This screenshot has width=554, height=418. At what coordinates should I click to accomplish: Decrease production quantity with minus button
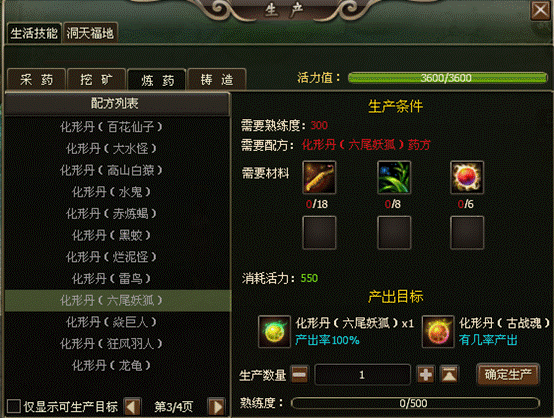pyautogui.click(x=300, y=375)
